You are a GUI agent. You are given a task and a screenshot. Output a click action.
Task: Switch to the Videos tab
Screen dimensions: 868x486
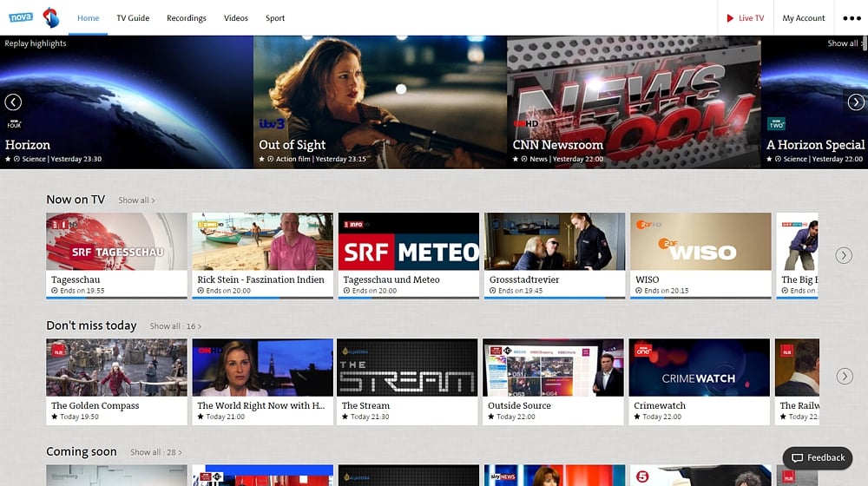point(236,18)
